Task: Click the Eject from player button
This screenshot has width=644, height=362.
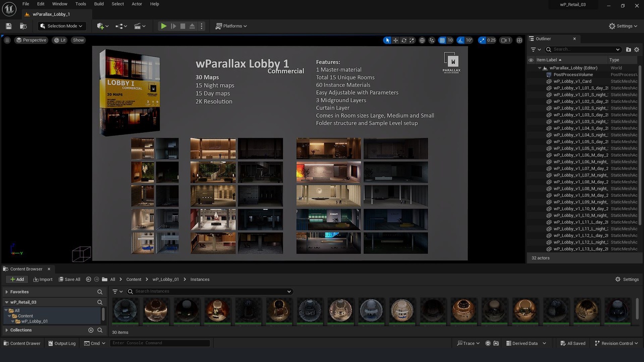Action: point(192,26)
